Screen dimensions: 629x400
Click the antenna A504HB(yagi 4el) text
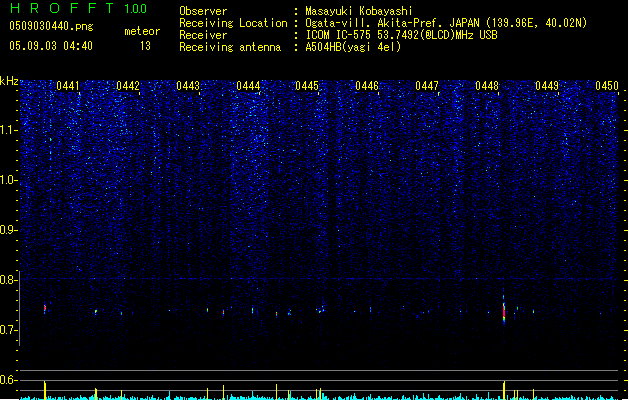(353, 47)
